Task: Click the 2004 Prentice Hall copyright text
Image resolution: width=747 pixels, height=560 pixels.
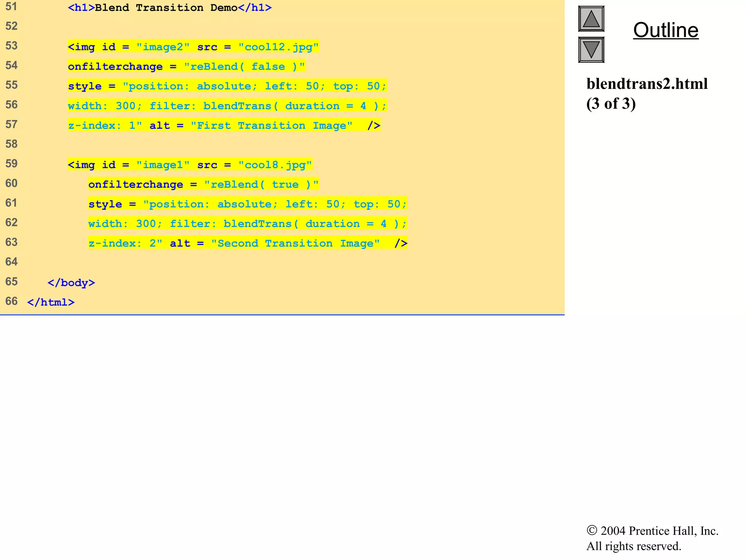Action: coord(652,531)
